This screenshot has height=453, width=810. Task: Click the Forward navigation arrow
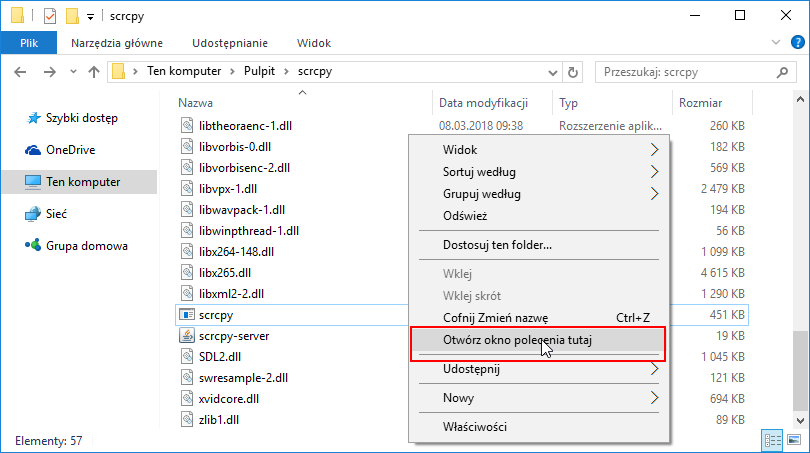tap(50, 72)
